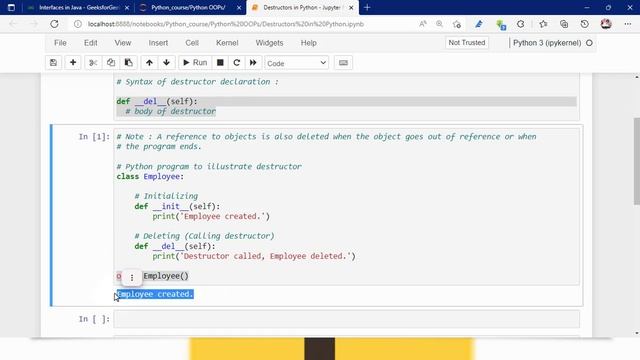Run the selected cell
The image size is (640, 360).
click(195, 63)
